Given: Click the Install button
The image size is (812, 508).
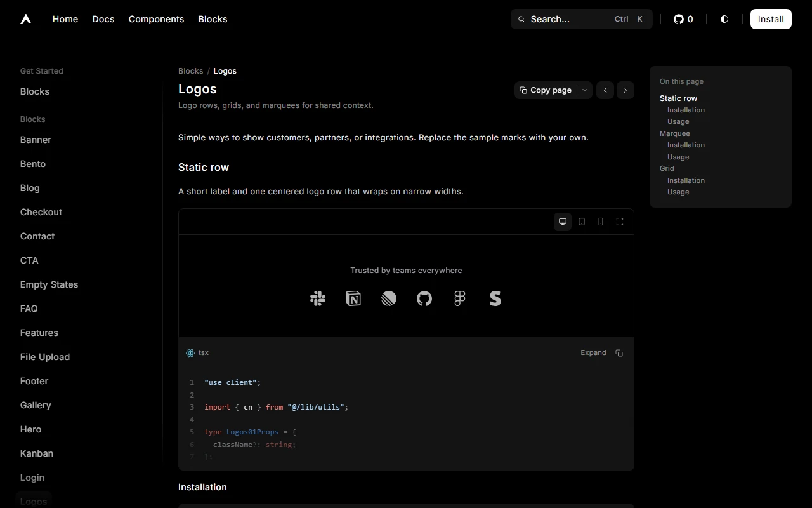Looking at the screenshot, I should (x=771, y=19).
